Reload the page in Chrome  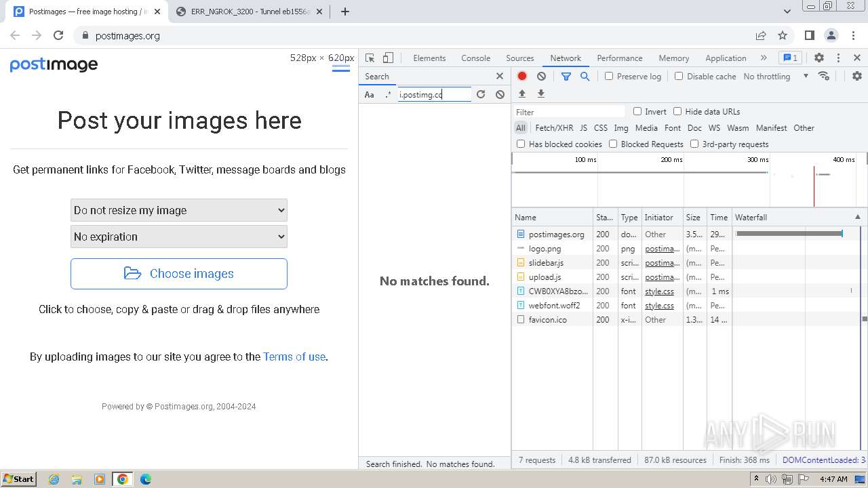coord(58,35)
